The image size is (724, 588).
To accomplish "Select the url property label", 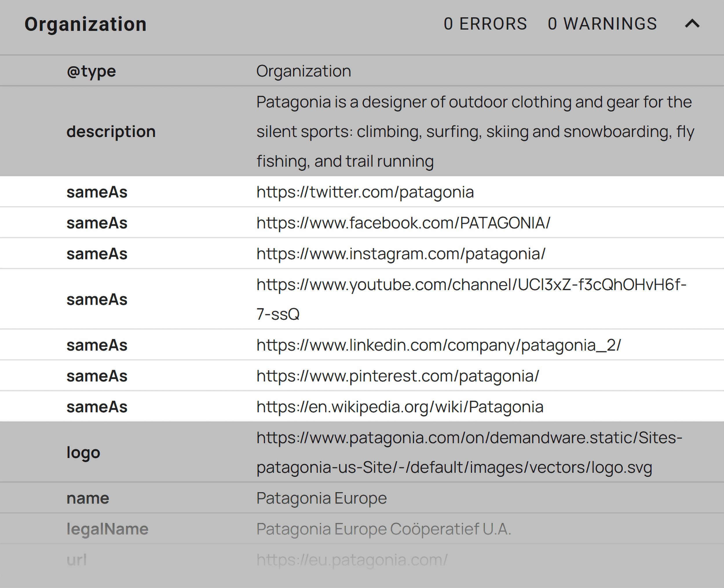I will (x=76, y=560).
